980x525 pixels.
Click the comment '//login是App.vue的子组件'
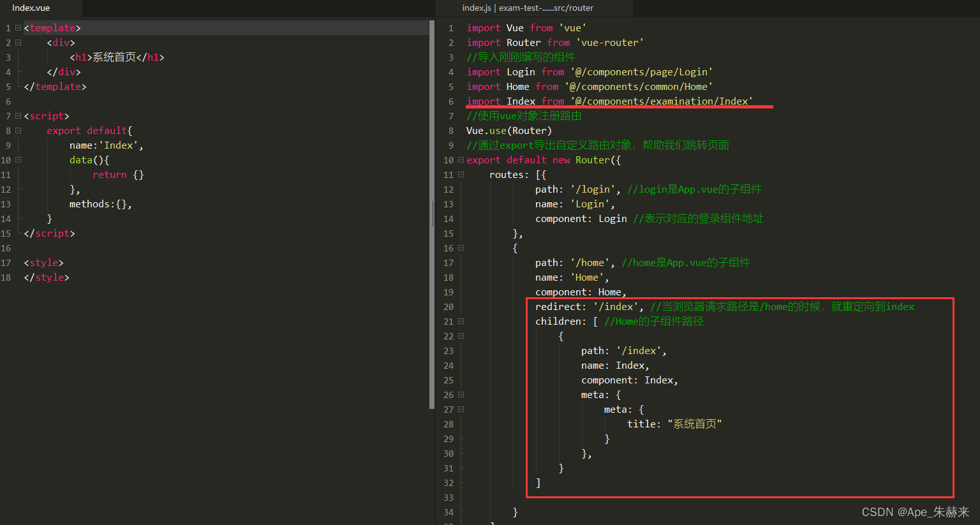coord(694,189)
